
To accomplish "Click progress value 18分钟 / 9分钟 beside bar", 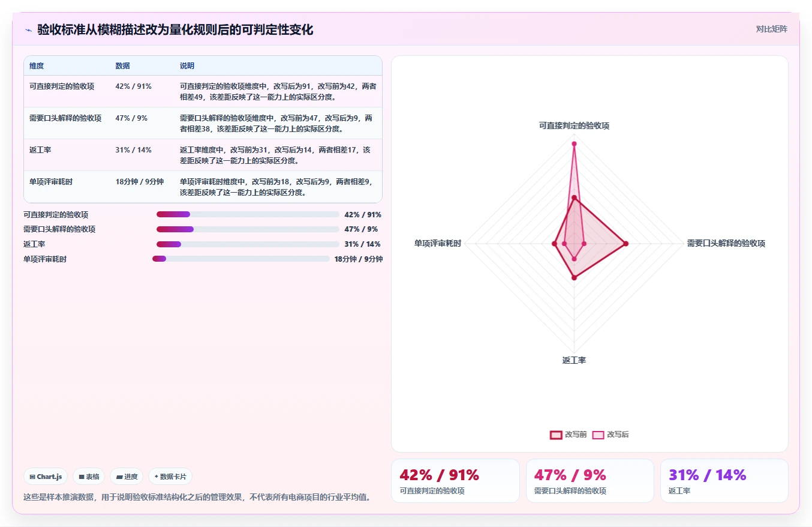I will pyautogui.click(x=359, y=259).
